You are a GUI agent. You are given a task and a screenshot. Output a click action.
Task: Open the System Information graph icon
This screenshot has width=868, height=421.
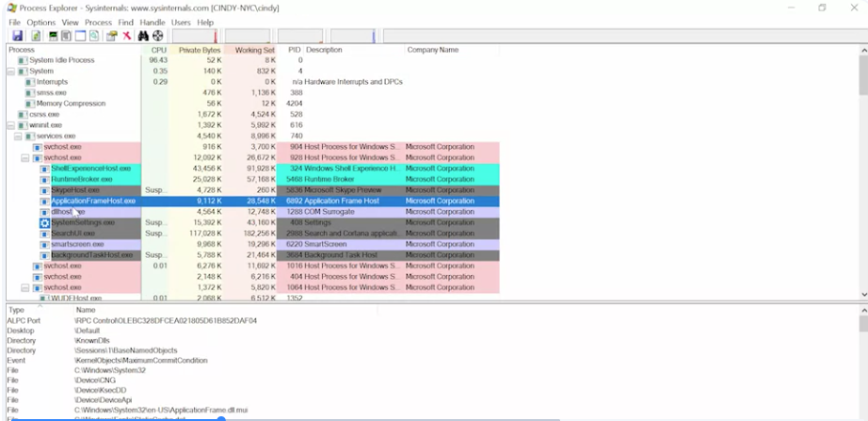tap(53, 36)
